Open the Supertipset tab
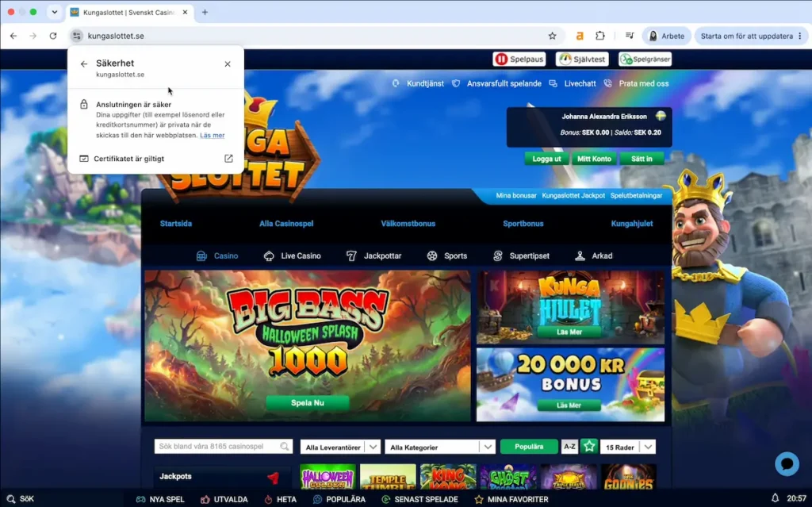The image size is (812, 507). [521, 255]
